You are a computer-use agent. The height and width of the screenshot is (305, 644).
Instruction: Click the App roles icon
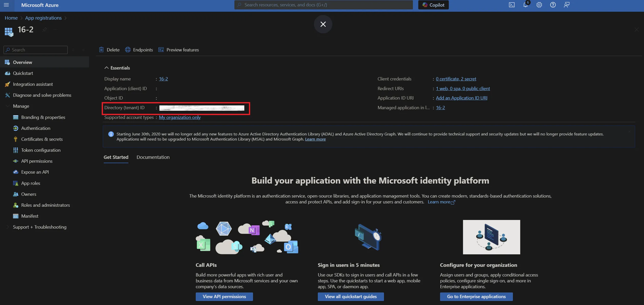(x=16, y=183)
